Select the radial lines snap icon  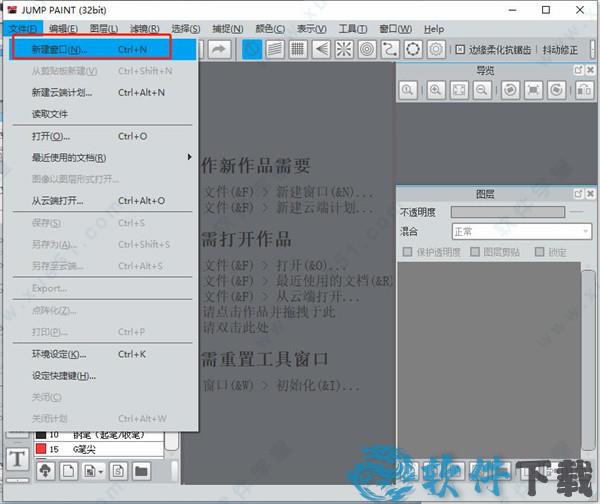pyautogui.click(x=344, y=49)
